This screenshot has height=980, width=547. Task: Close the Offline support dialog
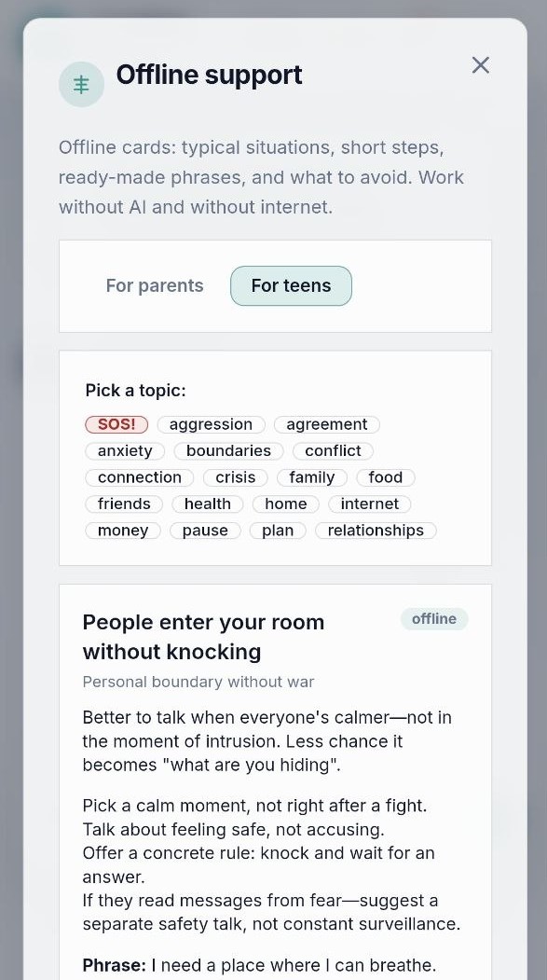(x=480, y=65)
